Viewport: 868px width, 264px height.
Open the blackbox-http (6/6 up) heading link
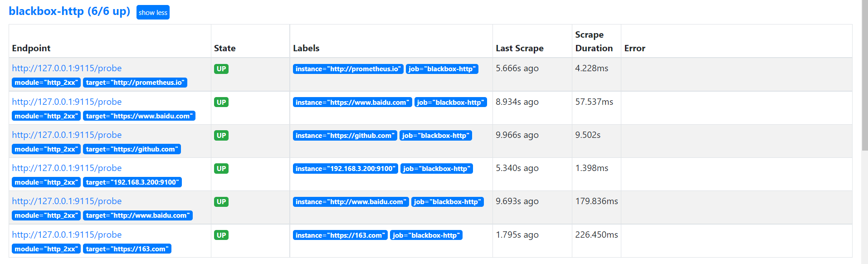click(x=69, y=11)
